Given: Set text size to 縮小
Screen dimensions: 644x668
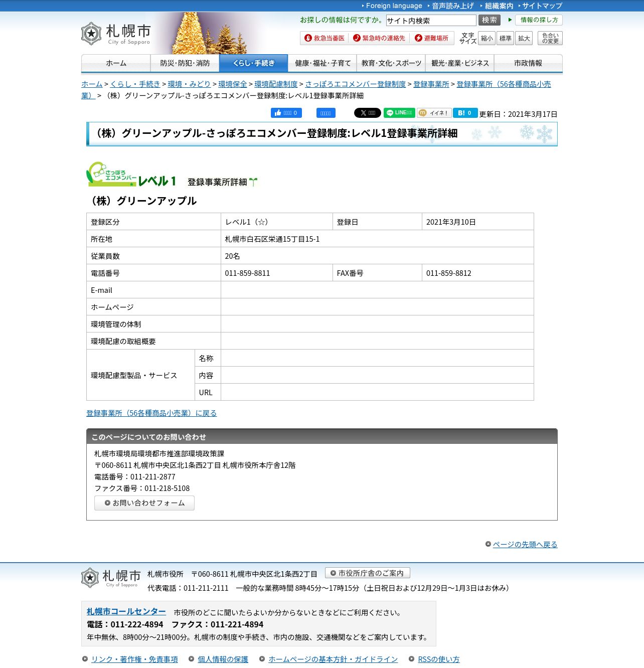Looking at the screenshot, I should pos(487,38).
